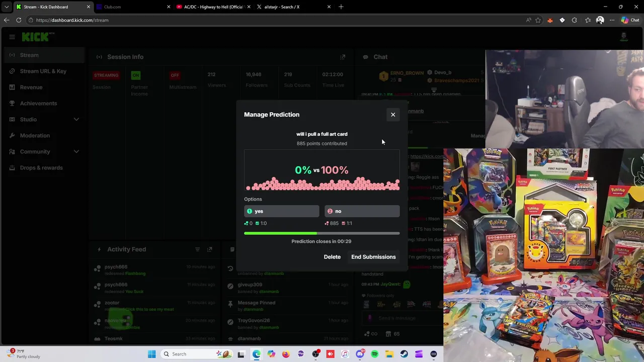This screenshot has width=644, height=362.
Task: Open the tab list dropdown arrow
Action: pos(7,7)
